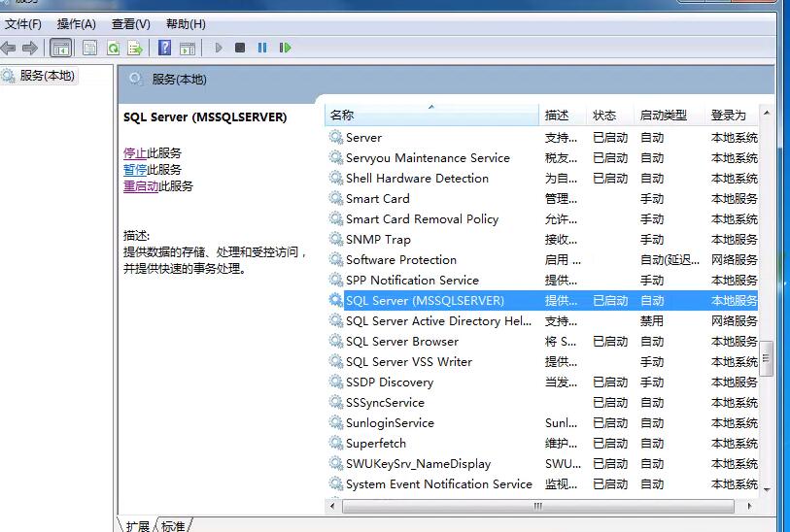
Task: Export list using the toolbar icon
Action: coord(135,49)
